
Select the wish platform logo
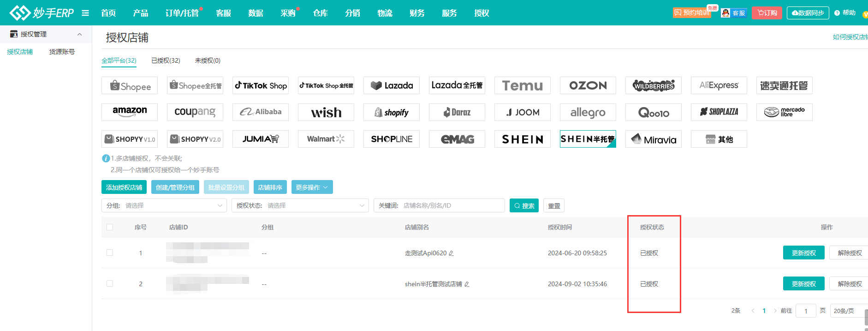click(x=326, y=112)
